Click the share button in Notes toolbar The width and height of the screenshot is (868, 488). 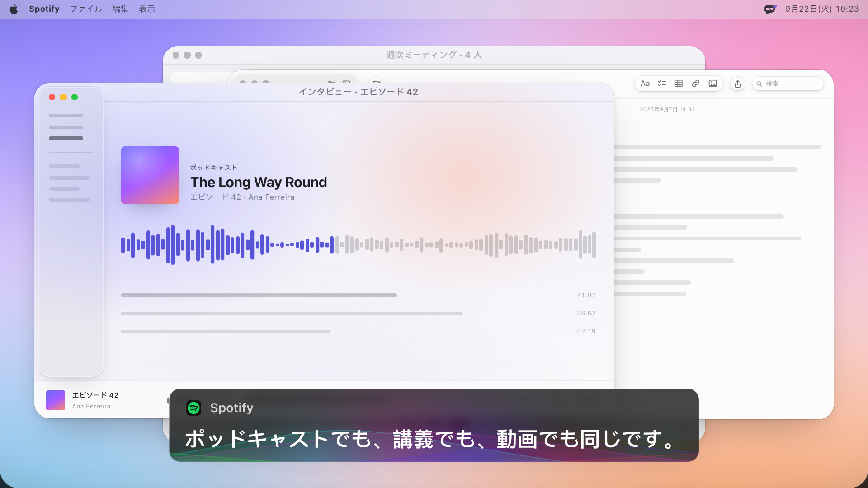click(x=738, y=84)
